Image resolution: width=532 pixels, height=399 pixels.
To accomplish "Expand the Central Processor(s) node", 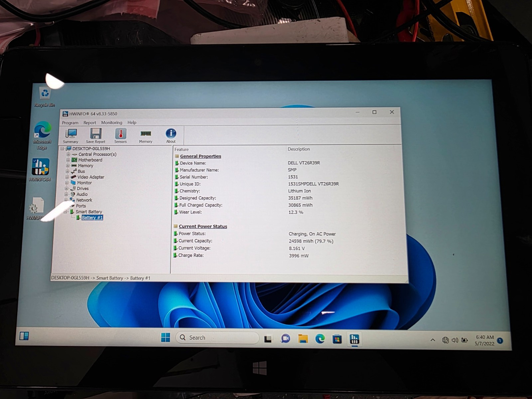I will click(x=68, y=154).
